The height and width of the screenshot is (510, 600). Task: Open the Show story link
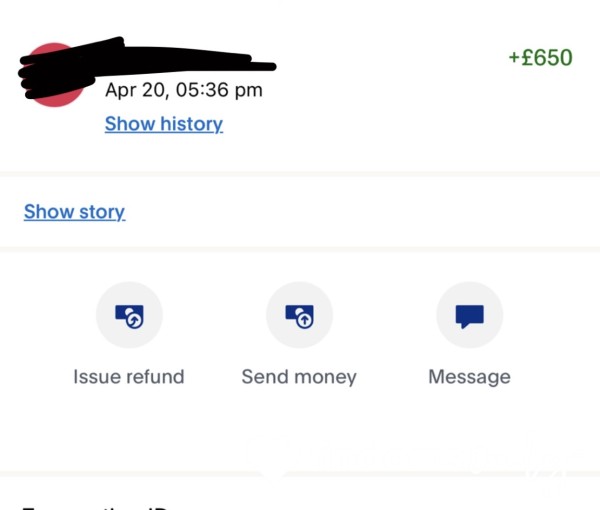(74, 212)
